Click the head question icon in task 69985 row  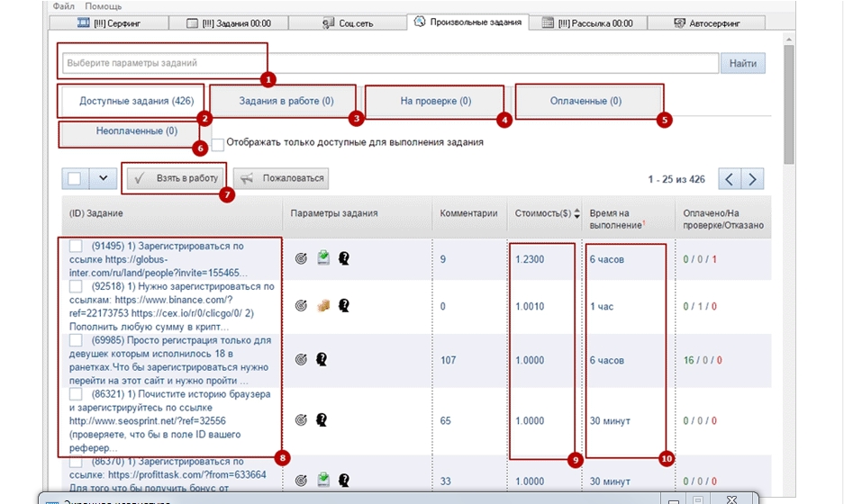tap(322, 359)
